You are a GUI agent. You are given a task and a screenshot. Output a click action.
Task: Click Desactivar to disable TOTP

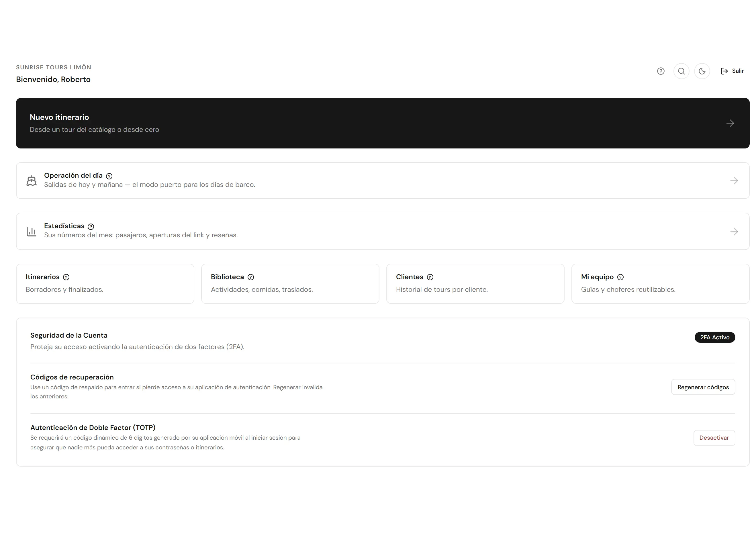714,438
